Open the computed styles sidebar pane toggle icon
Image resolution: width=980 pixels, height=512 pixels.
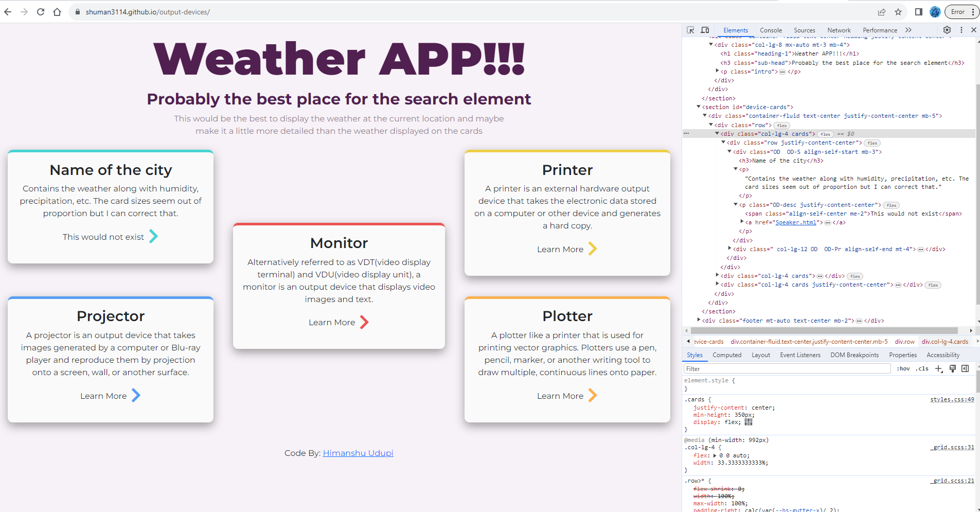point(965,368)
